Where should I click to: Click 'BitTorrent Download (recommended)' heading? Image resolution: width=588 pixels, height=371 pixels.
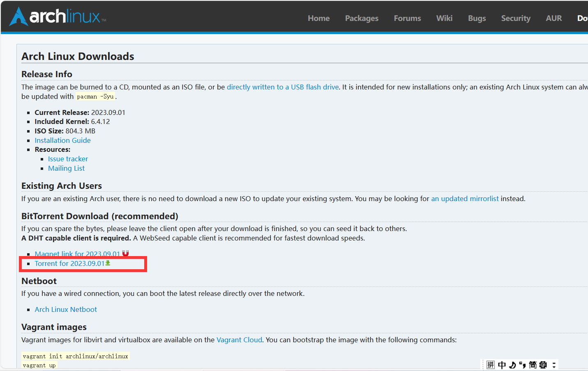100,216
